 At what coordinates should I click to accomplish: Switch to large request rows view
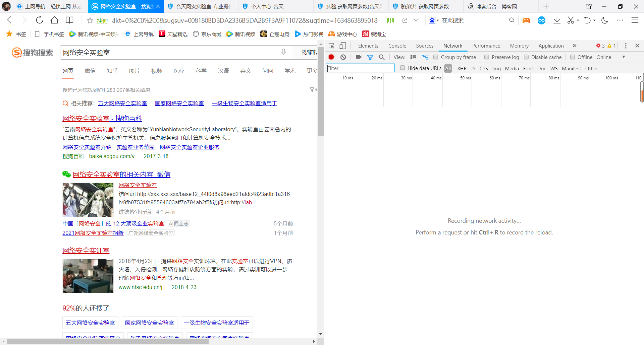point(413,57)
